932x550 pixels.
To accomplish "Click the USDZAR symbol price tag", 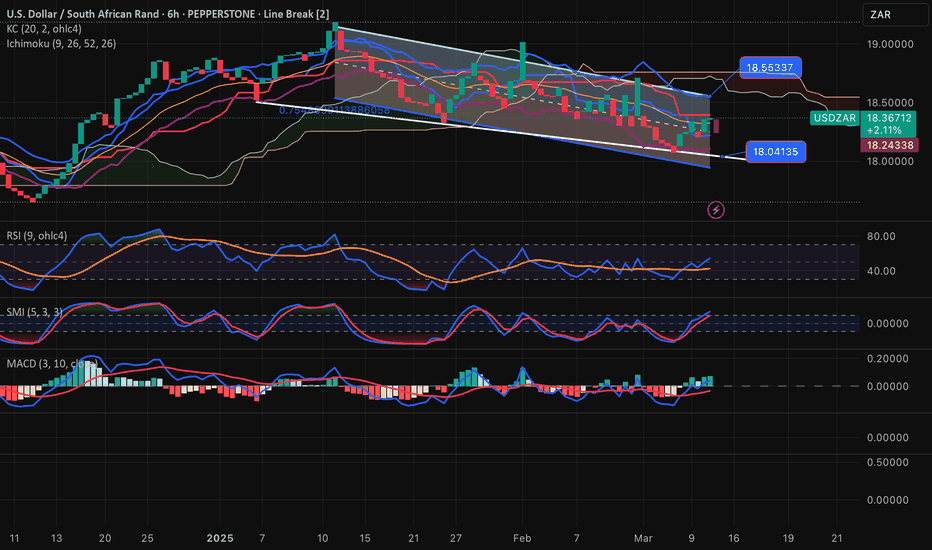I will coord(835,118).
